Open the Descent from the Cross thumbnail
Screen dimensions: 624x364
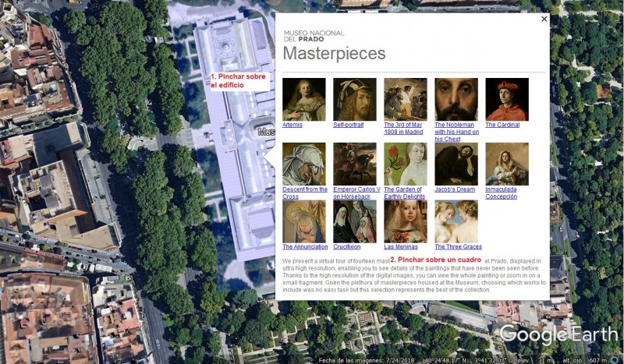tap(304, 164)
